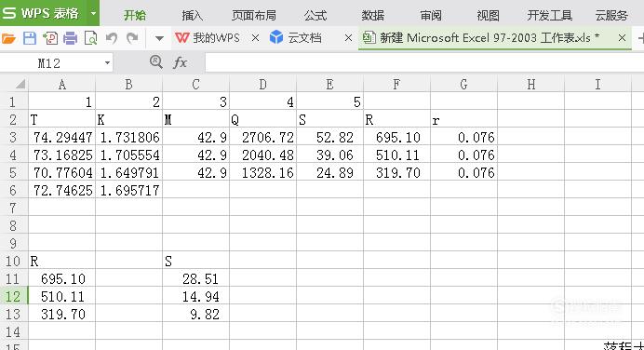Image resolution: width=644 pixels, height=350 pixels.
Task: Switch to the 开始 ribbon tab
Action: (135, 16)
